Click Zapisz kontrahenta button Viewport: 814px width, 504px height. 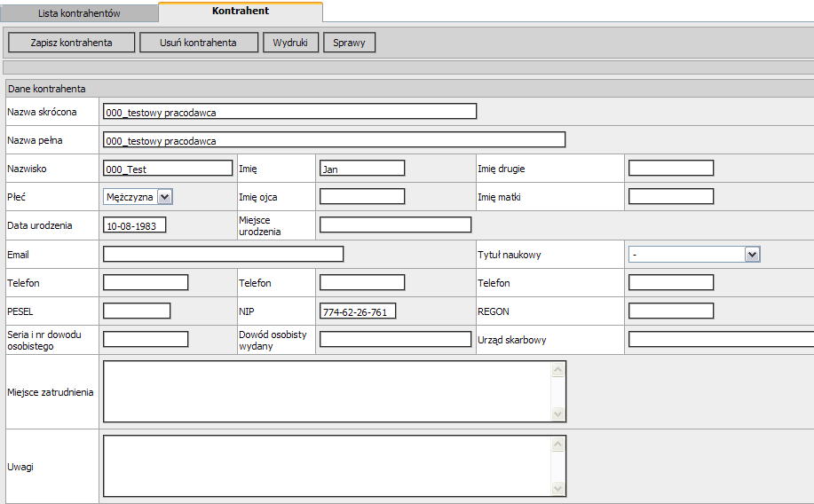71,43
